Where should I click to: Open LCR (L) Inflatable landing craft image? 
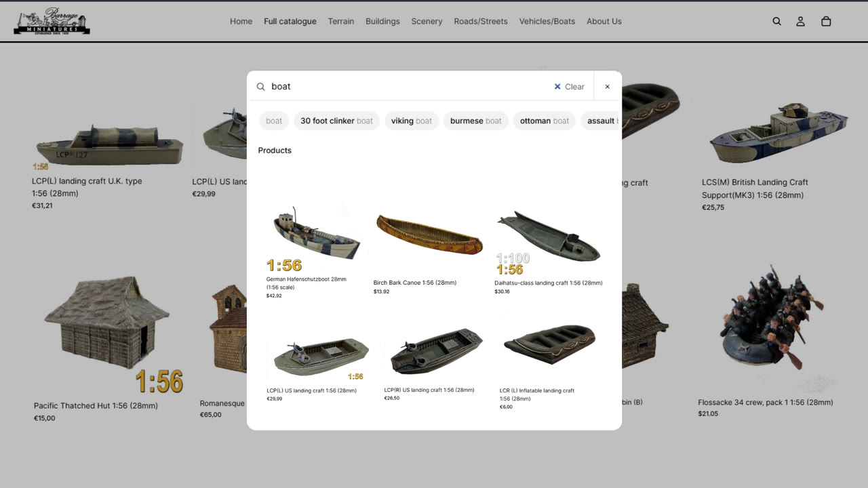point(550,344)
